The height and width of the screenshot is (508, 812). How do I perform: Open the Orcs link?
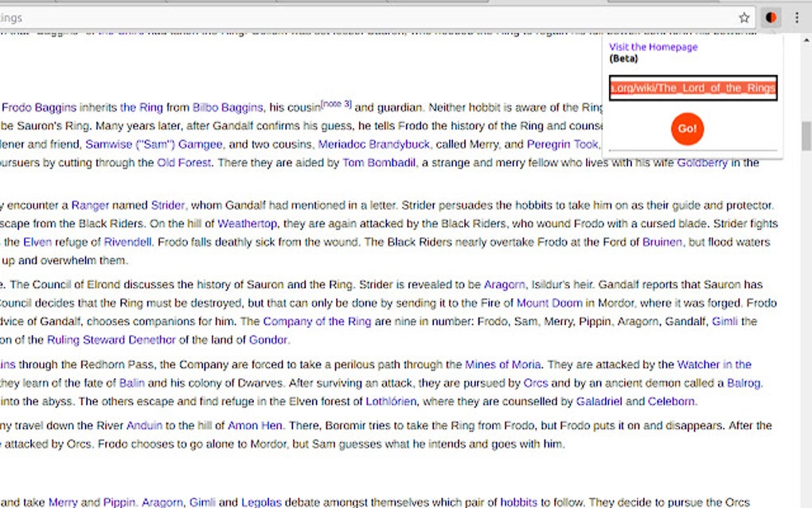pyautogui.click(x=536, y=383)
